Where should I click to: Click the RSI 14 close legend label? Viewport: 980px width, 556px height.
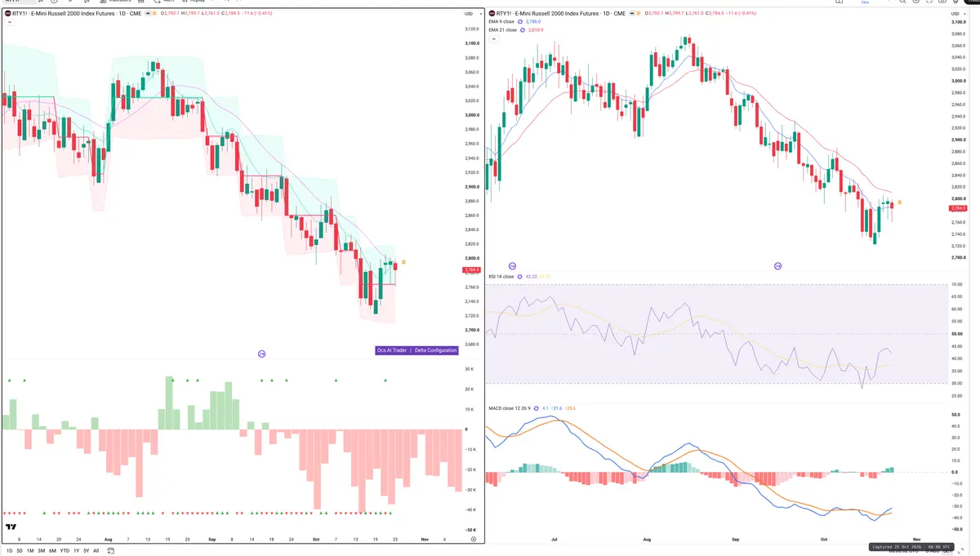click(x=501, y=277)
